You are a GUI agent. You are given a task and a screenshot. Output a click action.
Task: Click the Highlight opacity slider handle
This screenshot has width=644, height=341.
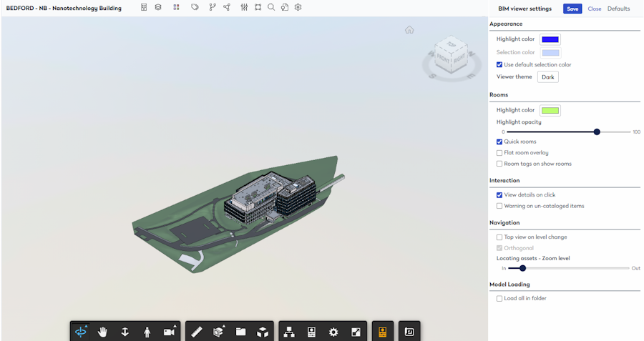(x=597, y=132)
